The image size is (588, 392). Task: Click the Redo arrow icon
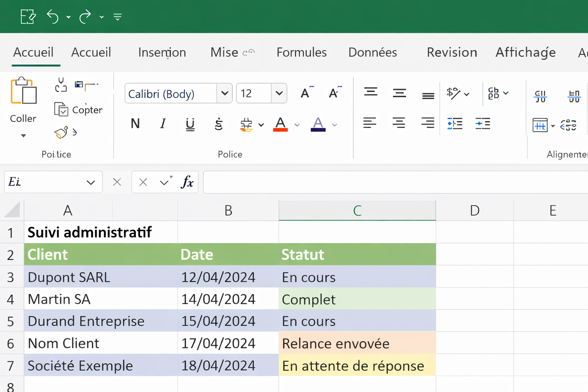tap(85, 17)
